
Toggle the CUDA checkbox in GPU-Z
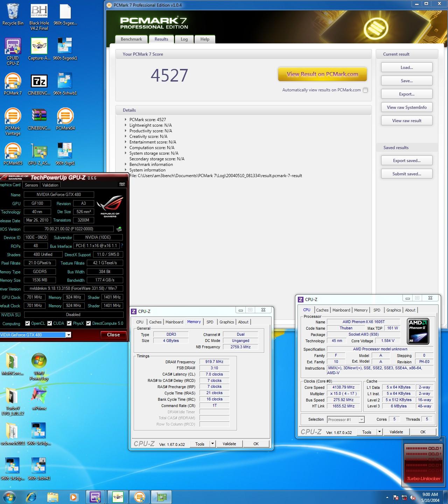(50, 323)
